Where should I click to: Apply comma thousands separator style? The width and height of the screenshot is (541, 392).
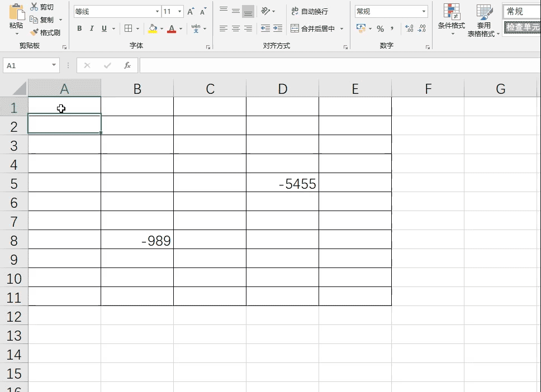392,28
